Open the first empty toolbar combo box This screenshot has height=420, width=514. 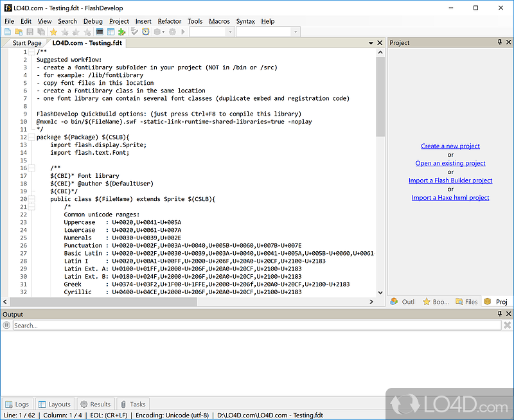click(x=206, y=31)
